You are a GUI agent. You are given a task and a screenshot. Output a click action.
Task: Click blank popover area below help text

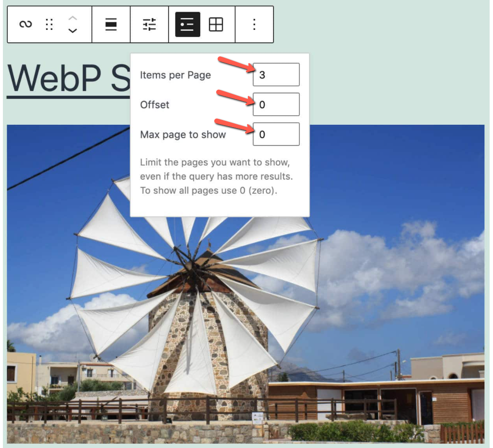[x=220, y=207]
